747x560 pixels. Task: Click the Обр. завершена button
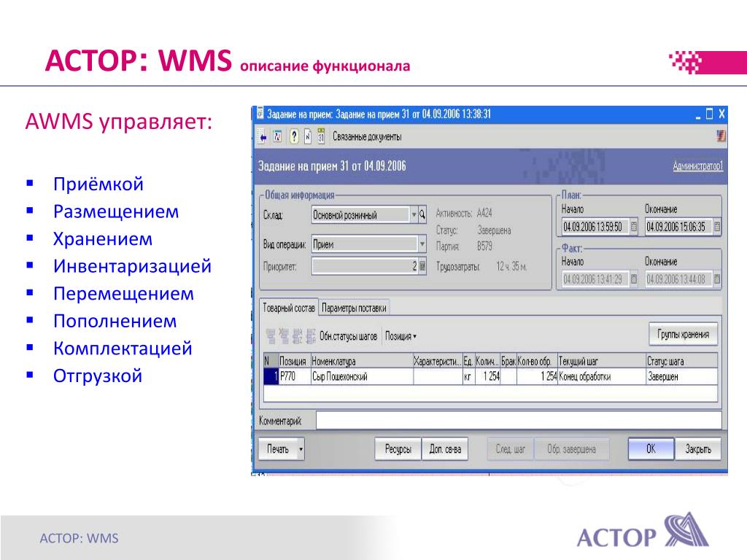pos(571,448)
